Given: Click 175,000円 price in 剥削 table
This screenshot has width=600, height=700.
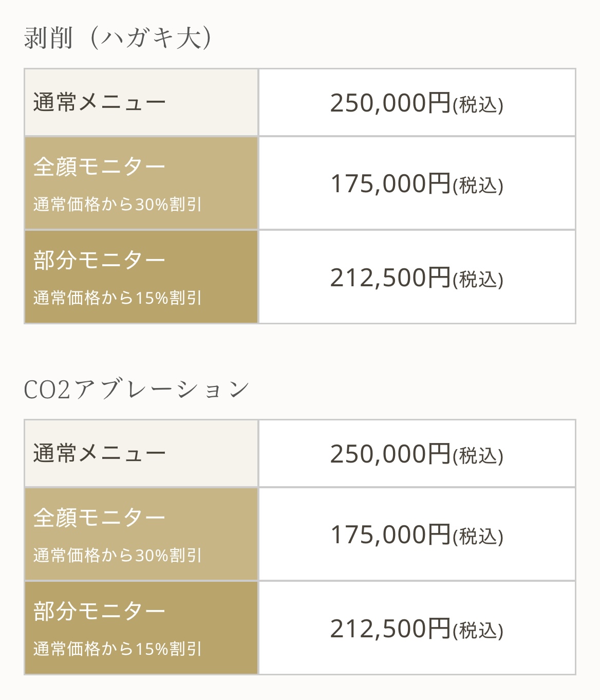Looking at the screenshot, I should click(390, 183).
